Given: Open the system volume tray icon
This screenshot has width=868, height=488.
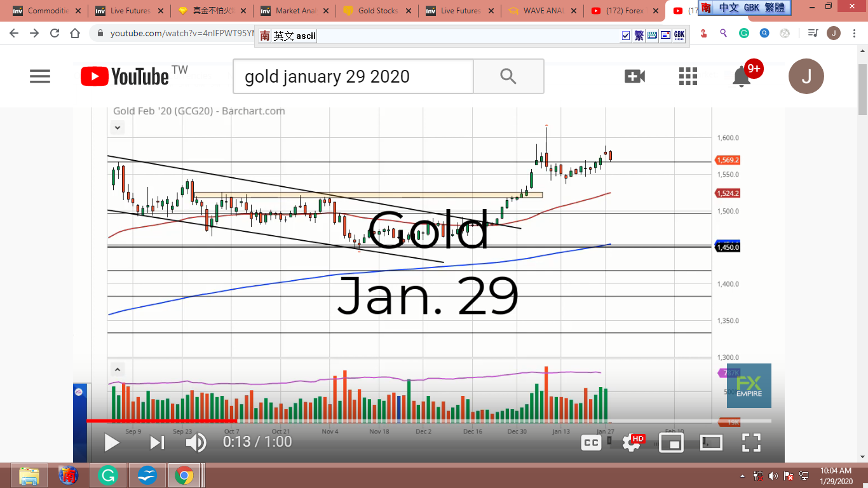Looking at the screenshot, I should (x=773, y=475).
